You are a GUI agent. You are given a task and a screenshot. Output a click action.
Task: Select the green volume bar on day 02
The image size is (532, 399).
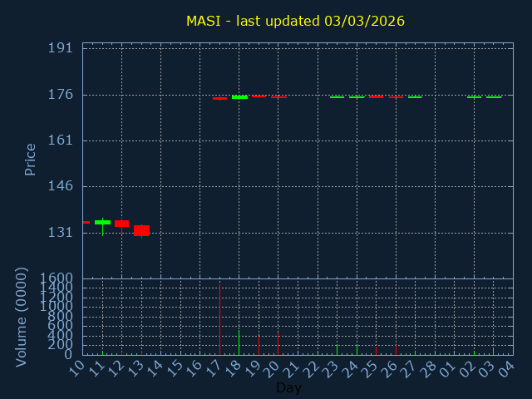(474, 352)
